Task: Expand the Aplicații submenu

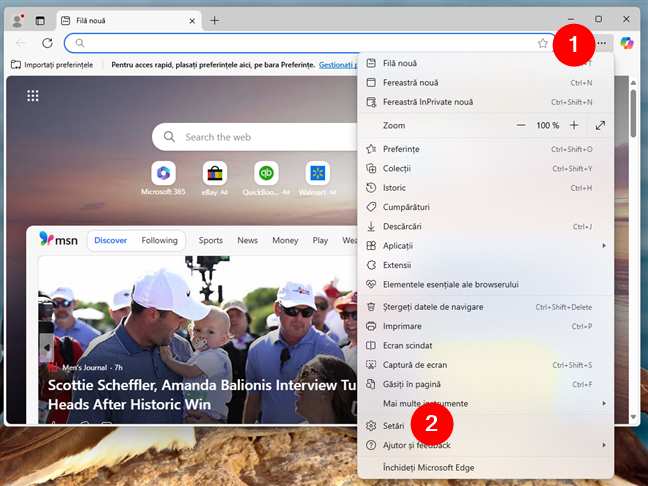Action: click(485, 246)
